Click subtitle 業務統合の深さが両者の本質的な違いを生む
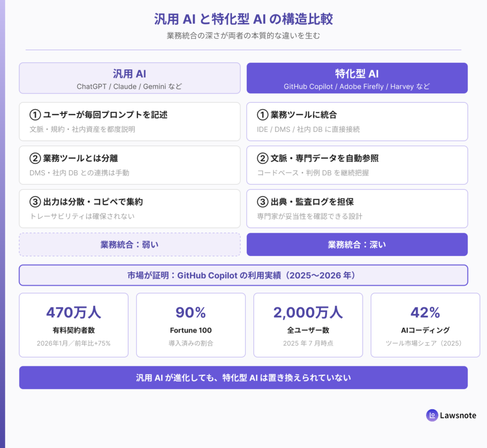Screen dimensions: 487x448 (x=243, y=36)
